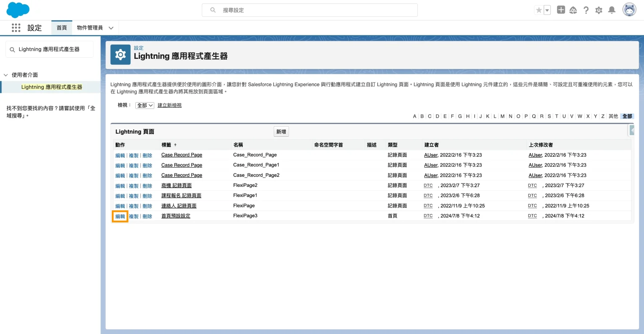The height and width of the screenshot is (334, 644).
Task: Click 編輯 for 首頁預設設定 row
Action: click(x=120, y=217)
